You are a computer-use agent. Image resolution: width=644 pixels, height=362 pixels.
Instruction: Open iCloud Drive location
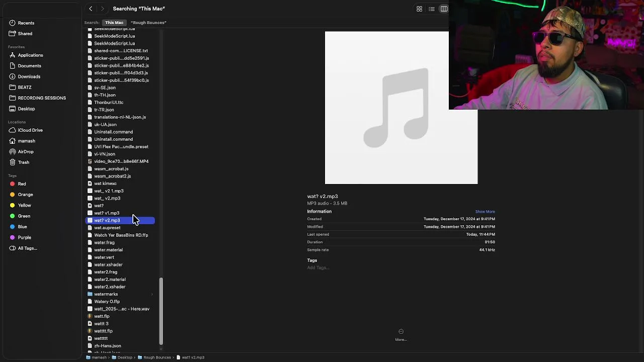click(30, 130)
